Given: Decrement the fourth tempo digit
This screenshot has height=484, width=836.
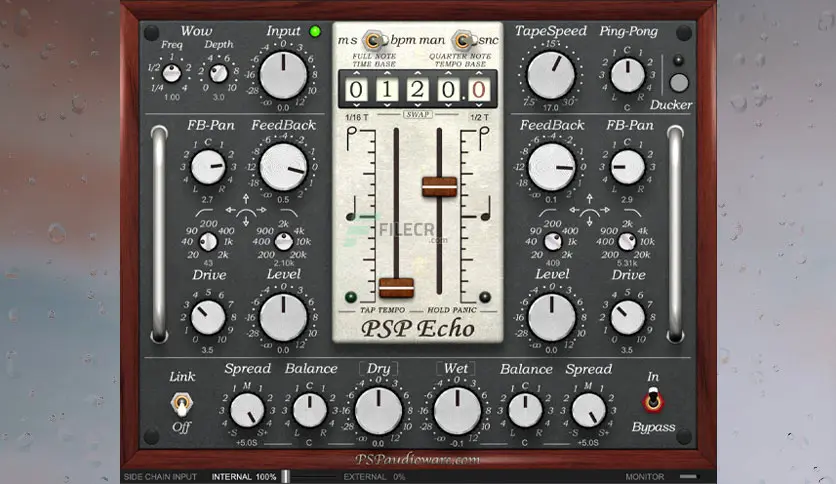Looking at the screenshot, I should [448, 105].
